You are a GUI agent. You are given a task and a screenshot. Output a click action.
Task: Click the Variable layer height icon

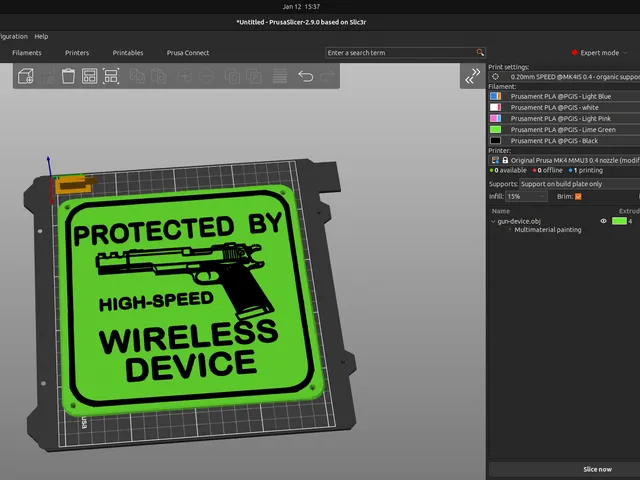tap(280, 76)
